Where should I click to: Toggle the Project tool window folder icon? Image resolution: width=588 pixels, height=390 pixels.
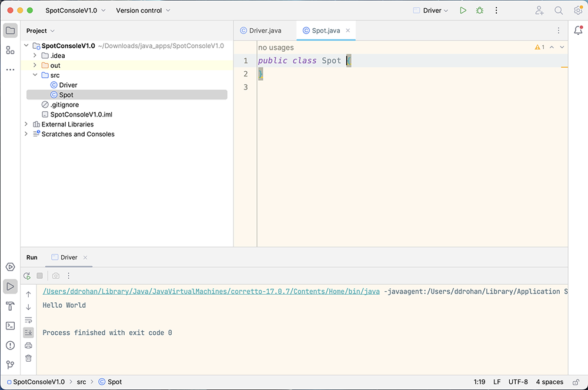[x=10, y=31]
